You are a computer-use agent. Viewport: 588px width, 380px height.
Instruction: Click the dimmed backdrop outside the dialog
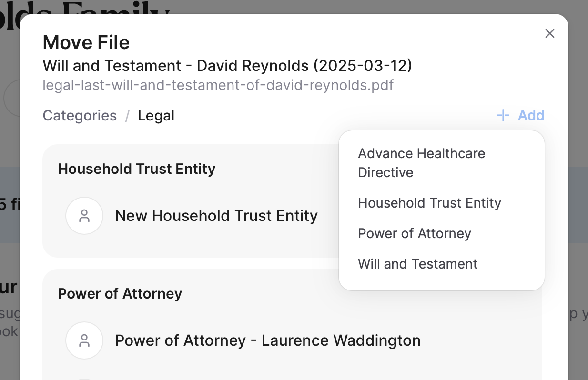pos(578,190)
